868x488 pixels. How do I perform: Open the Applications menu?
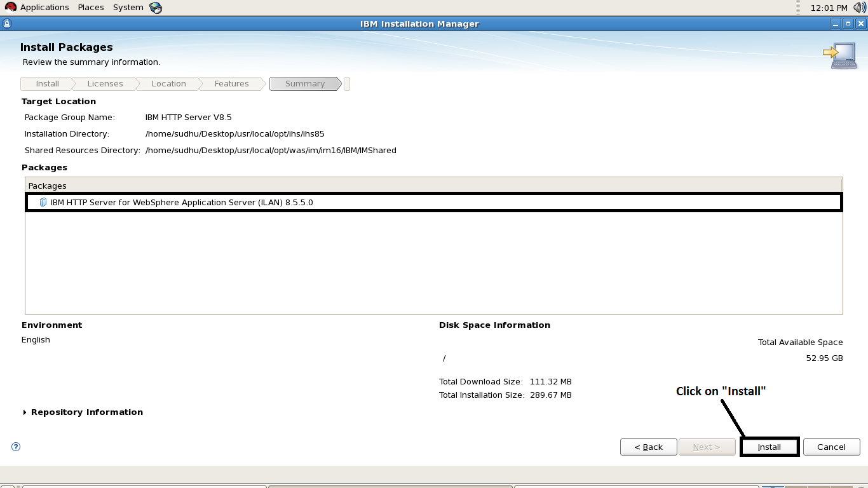(44, 8)
